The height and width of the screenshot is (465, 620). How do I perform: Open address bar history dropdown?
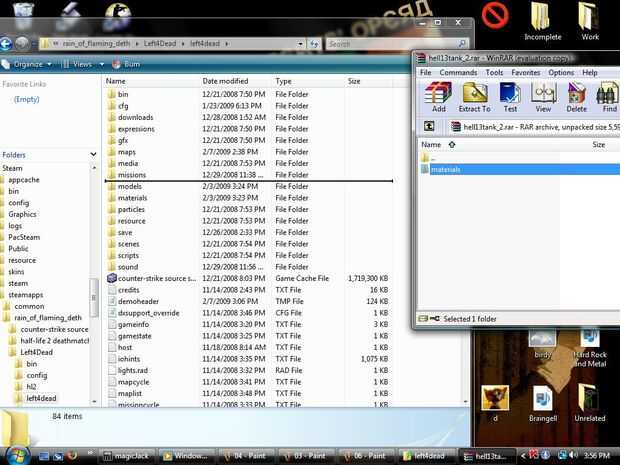click(300, 43)
